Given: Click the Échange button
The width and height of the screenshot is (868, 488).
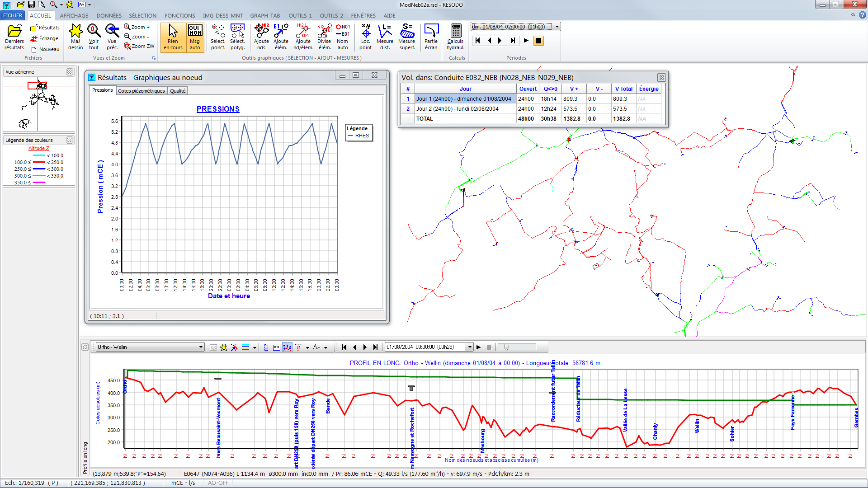Looking at the screenshot, I should coord(45,38).
